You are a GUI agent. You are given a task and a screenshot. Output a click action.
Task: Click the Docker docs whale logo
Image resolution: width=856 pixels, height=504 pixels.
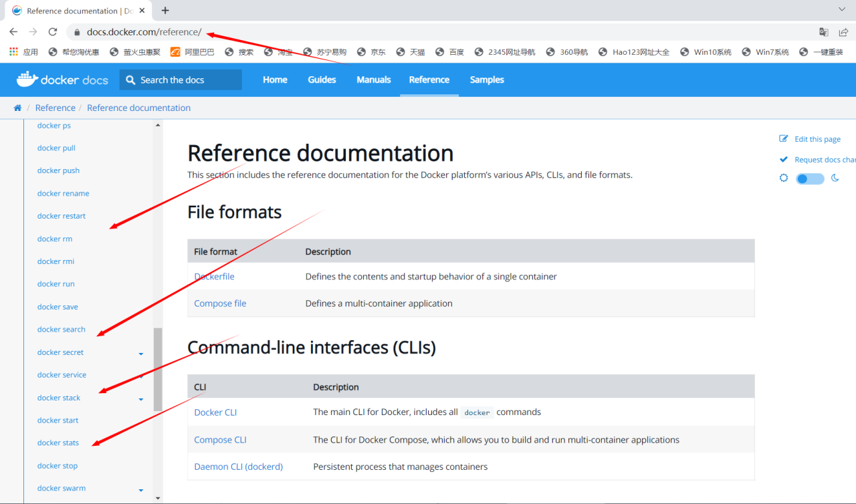tap(27, 80)
